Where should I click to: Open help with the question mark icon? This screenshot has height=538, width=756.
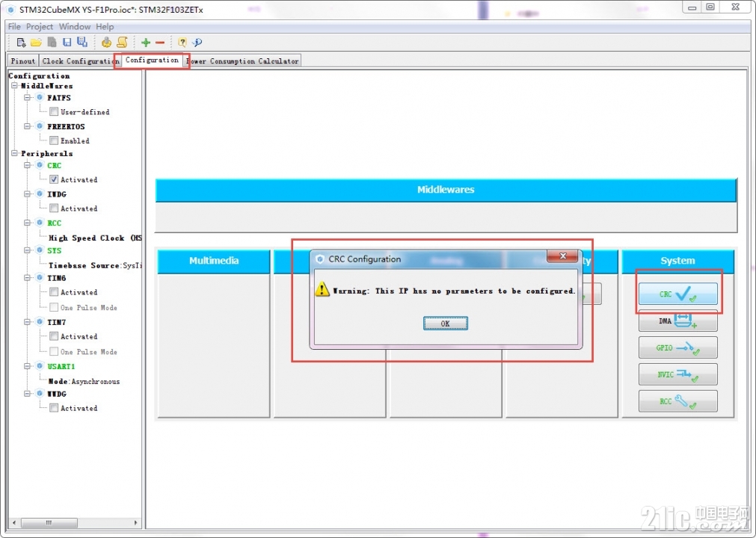click(x=182, y=43)
